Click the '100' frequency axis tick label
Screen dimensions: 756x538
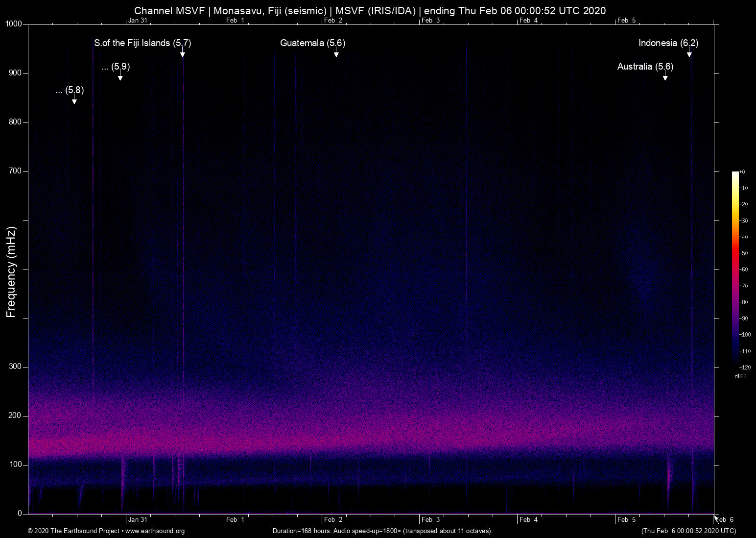tap(16, 465)
